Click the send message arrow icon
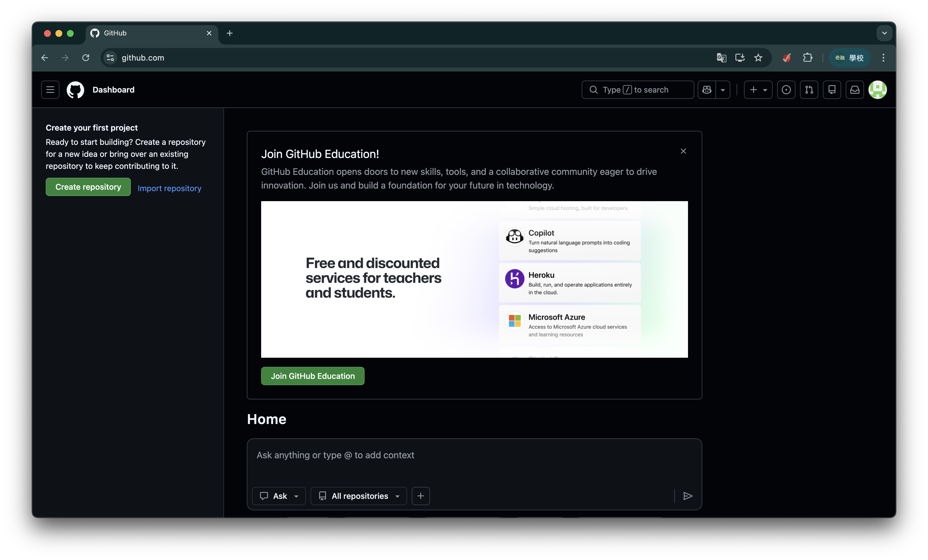928x560 pixels. tap(688, 496)
